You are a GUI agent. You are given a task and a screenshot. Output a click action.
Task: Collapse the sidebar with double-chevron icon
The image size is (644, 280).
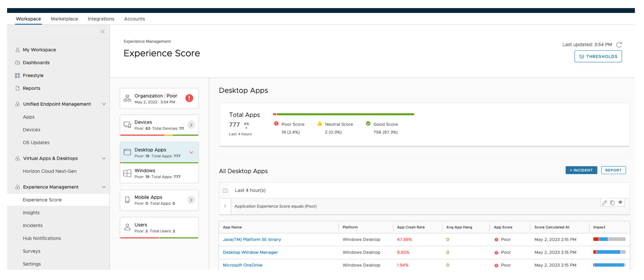tap(103, 31)
